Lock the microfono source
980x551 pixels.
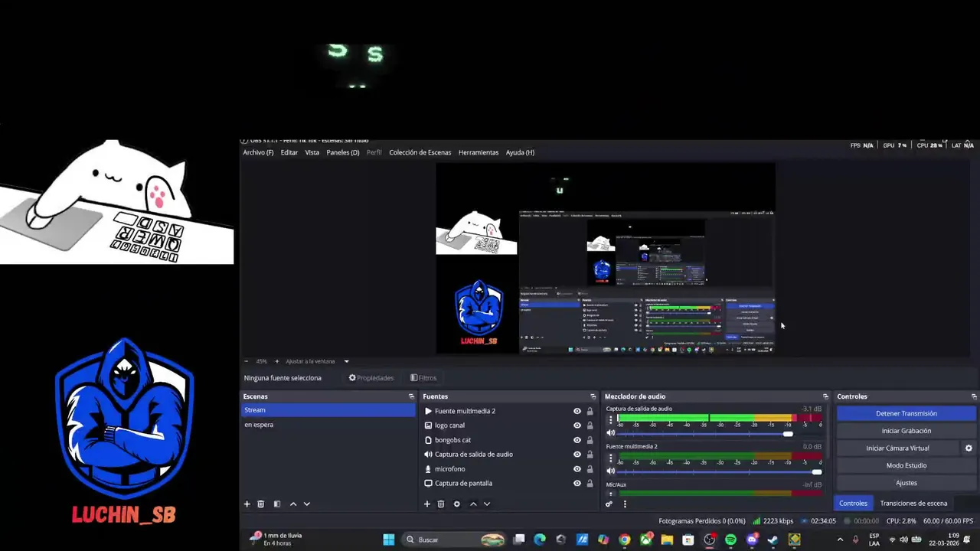(590, 469)
